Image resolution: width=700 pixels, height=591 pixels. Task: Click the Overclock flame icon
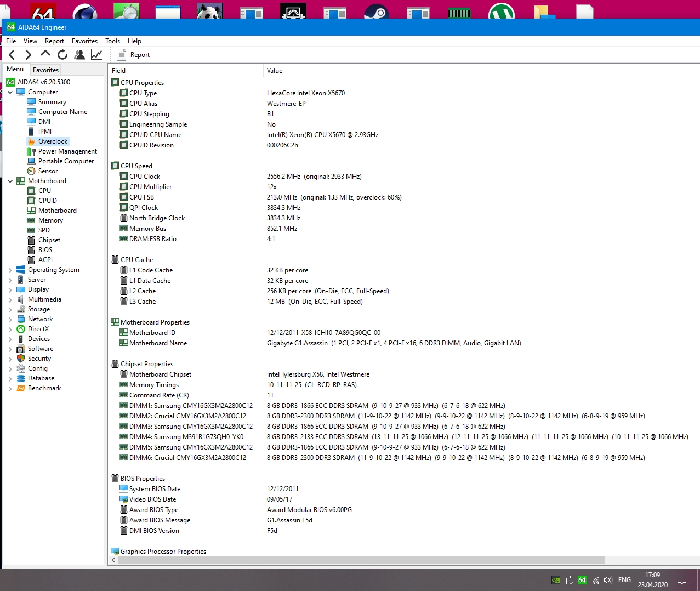[x=31, y=141]
